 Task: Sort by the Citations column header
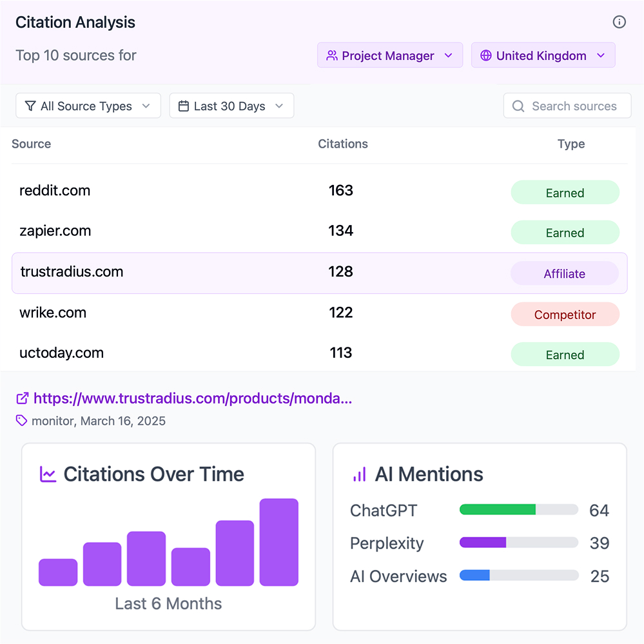(342, 144)
